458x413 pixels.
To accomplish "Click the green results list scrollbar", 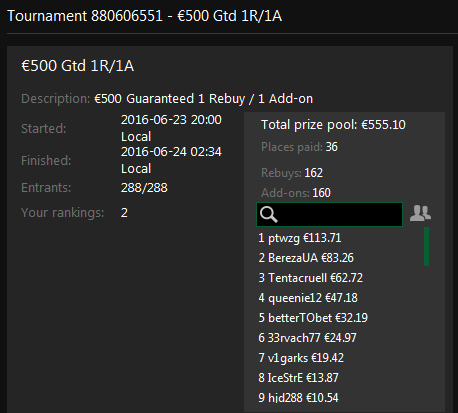I will [x=426, y=246].
